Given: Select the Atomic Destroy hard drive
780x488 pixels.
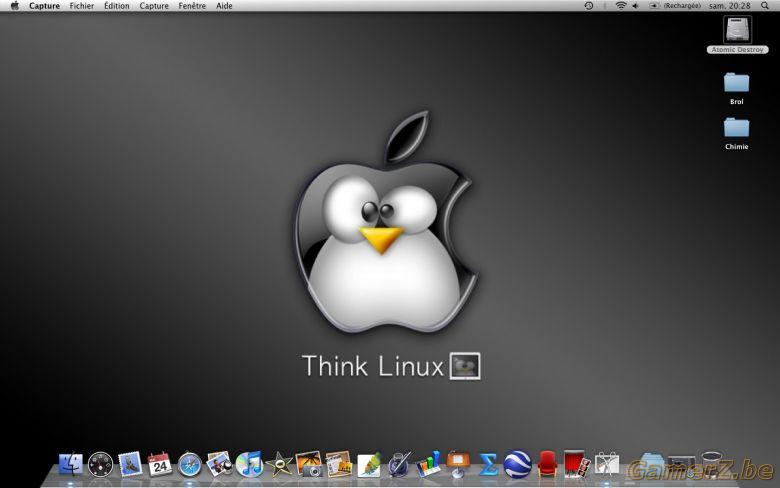Looking at the screenshot, I should (737, 34).
